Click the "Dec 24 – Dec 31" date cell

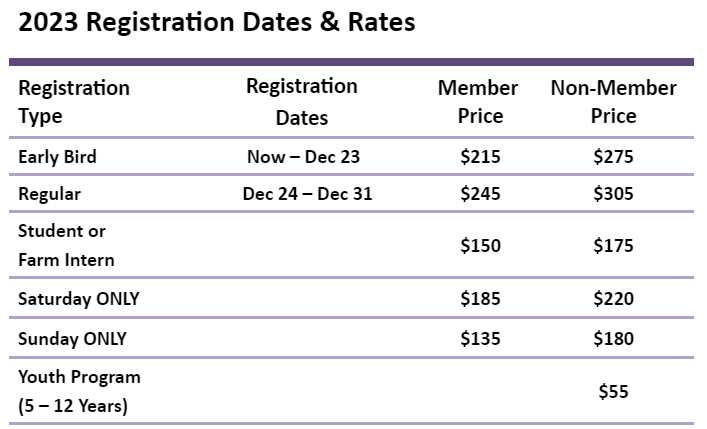[307, 194]
